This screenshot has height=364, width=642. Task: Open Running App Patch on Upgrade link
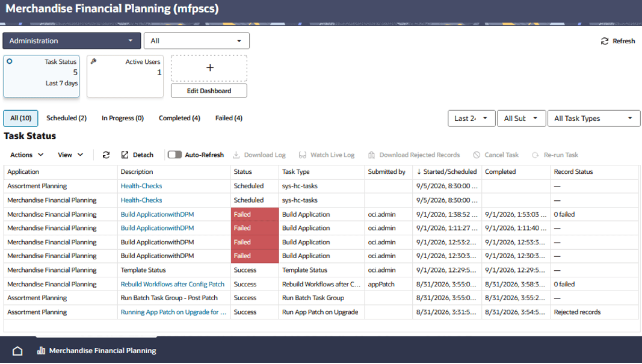(173, 312)
